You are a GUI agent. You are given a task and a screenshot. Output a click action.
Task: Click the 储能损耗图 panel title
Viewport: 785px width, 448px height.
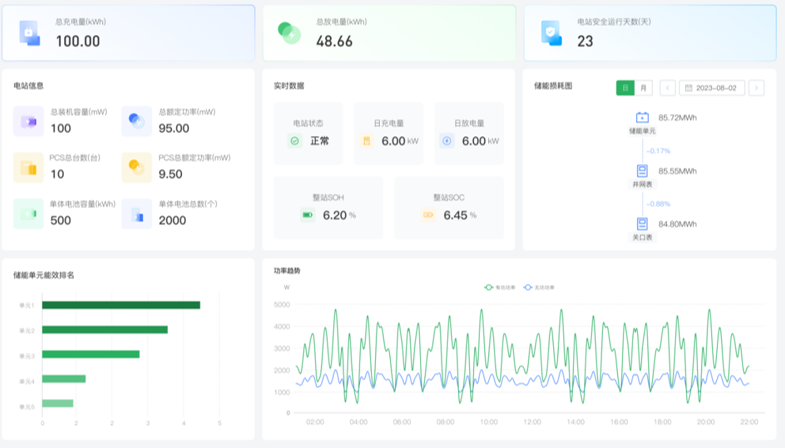click(x=553, y=86)
